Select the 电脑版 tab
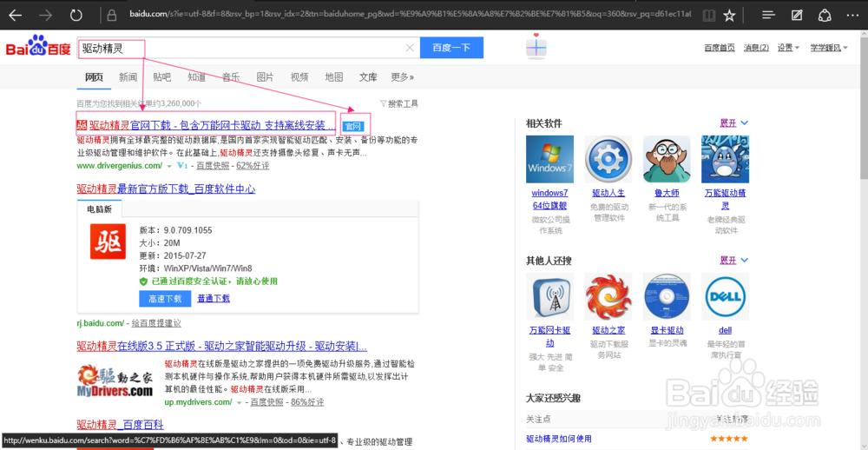The image size is (868, 450). [x=100, y=208]
